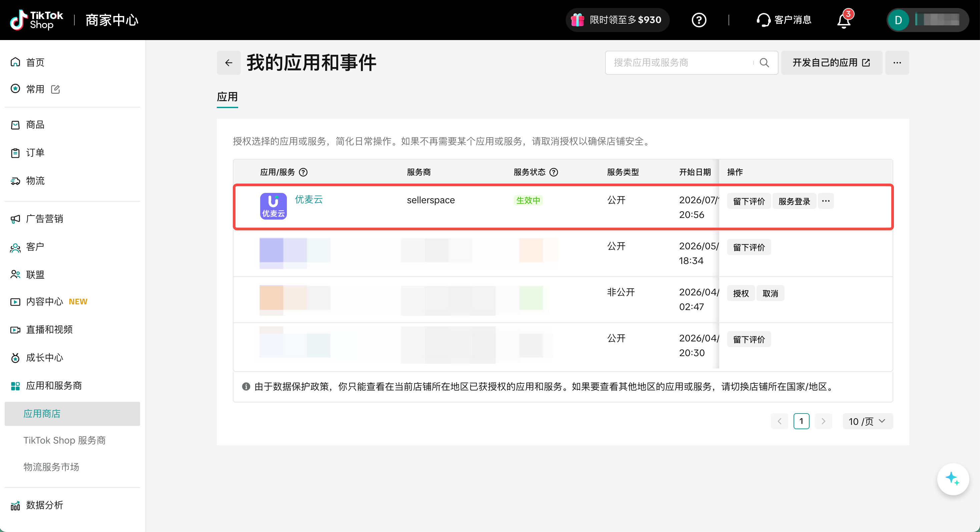
Task: Click 留下评价 in the 优麦云 row
Action: coord(749,201)
